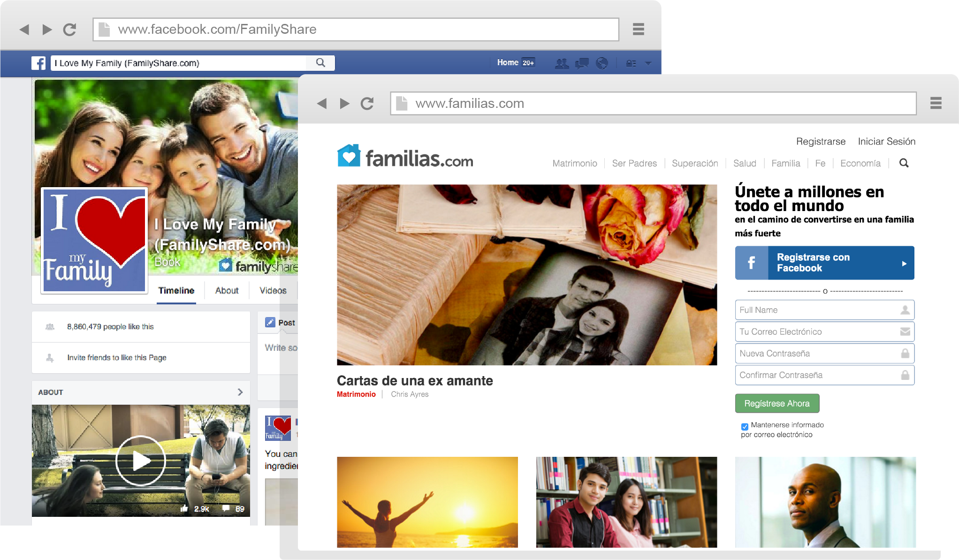Open the Salud navigation menu item
The width and height of the screenshot is (959, 560).
click(745, 163)
